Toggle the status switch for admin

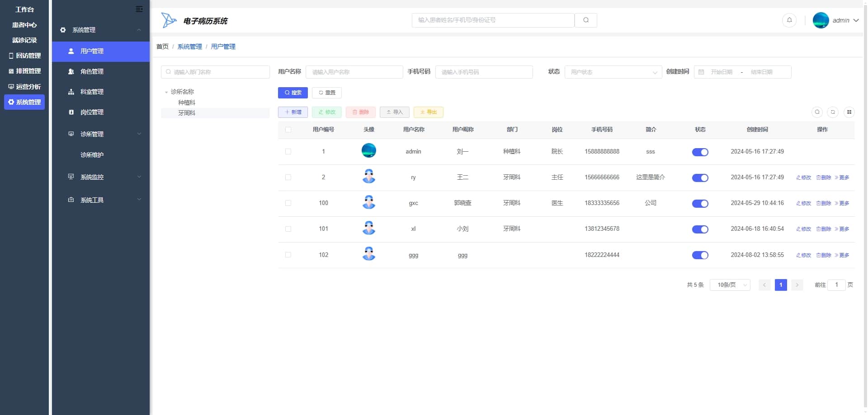pos(700,152)
